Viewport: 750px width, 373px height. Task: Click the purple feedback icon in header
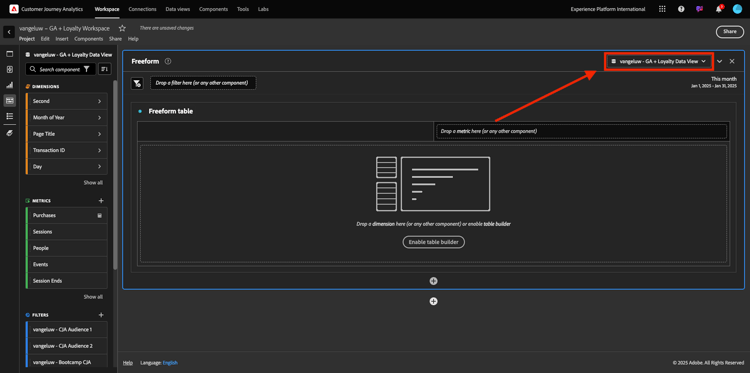[699, 9]
